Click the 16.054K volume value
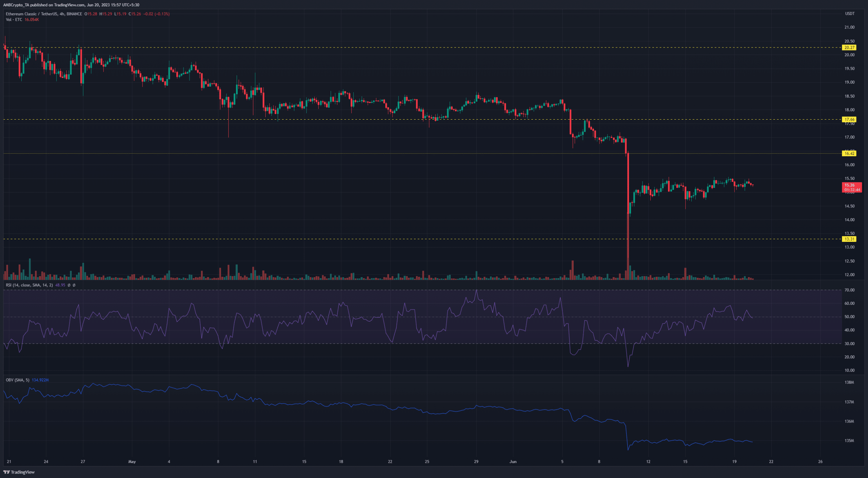The width and height of the screenshot is (868, 478). tap(32, 20)
